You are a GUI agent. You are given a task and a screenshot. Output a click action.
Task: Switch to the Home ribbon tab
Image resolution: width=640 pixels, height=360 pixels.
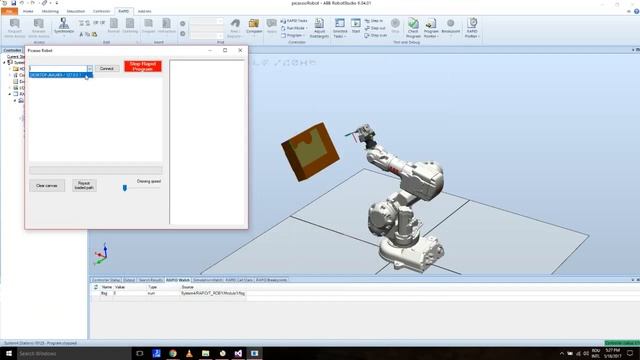(28, 11)
